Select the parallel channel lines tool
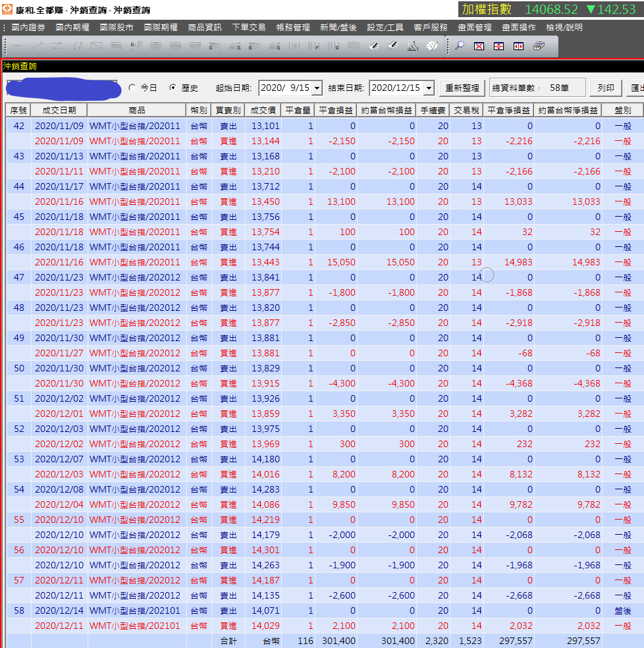The height and width of the screenshot is (648, 644). [57, 46]
